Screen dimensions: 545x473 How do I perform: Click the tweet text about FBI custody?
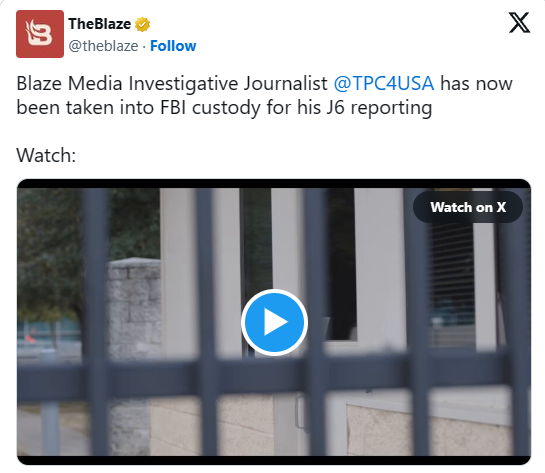coord(265,95)
